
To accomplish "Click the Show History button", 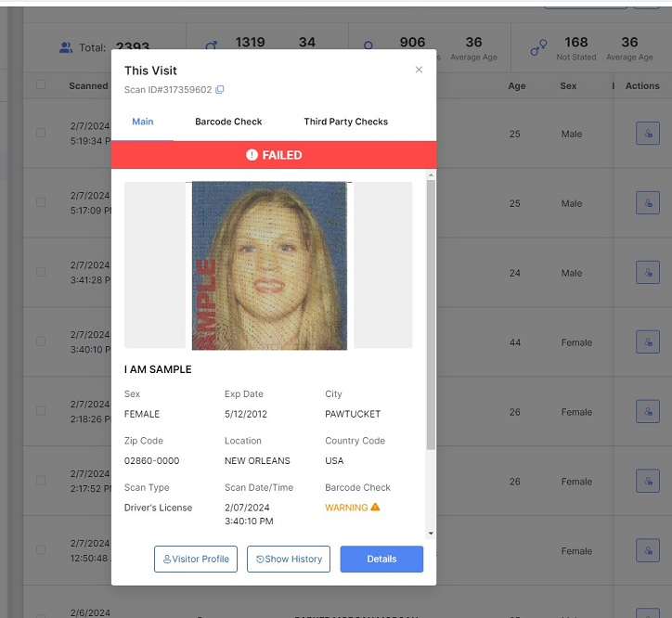I will click(289, 559).
